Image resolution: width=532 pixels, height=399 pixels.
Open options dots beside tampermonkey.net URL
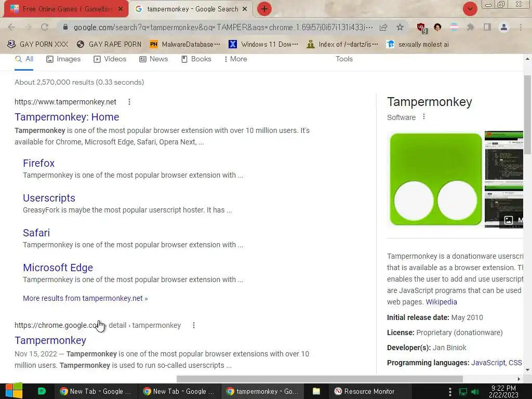coord(129,102)
